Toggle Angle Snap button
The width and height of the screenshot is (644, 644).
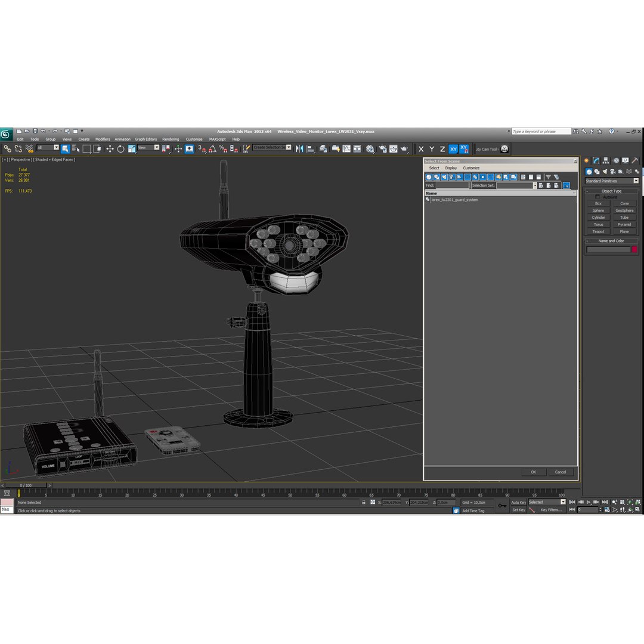tap(212, 148)
